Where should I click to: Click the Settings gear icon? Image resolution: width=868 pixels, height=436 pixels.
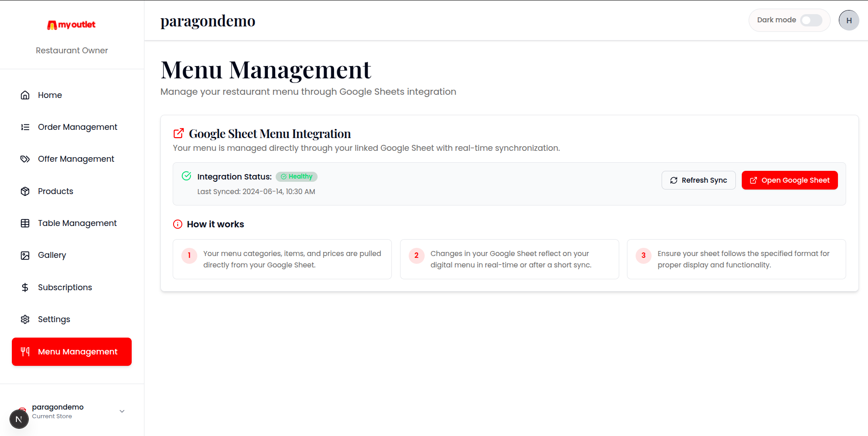coord(25,319)
